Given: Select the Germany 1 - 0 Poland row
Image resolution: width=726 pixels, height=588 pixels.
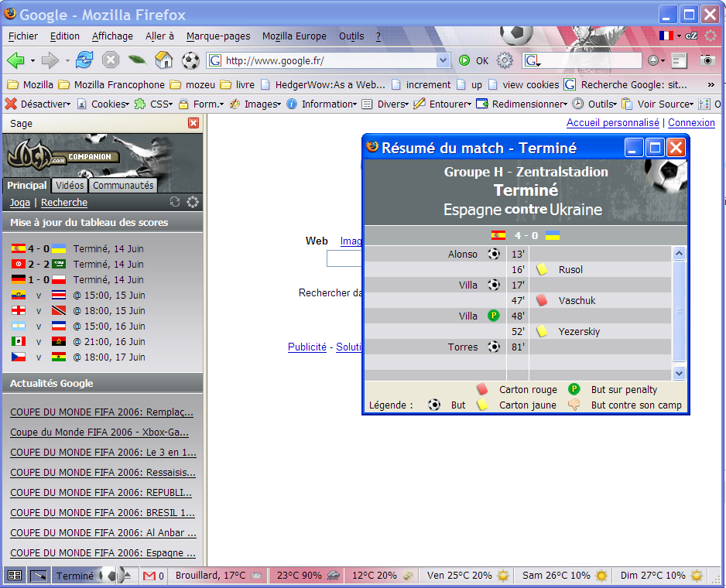Looking at the screenshot, I should 77,279.
